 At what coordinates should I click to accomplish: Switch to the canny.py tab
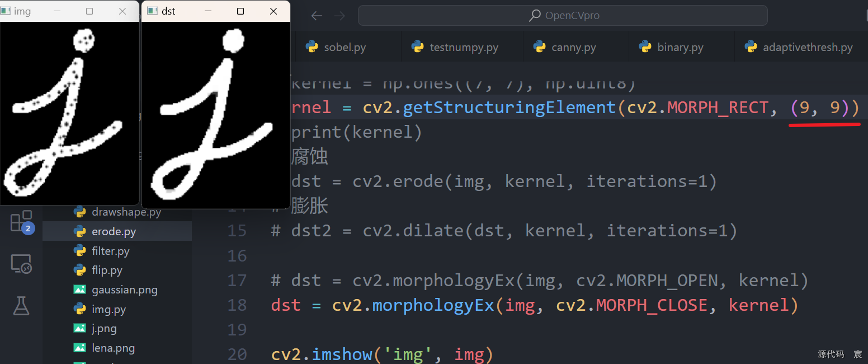pos(566,47)
